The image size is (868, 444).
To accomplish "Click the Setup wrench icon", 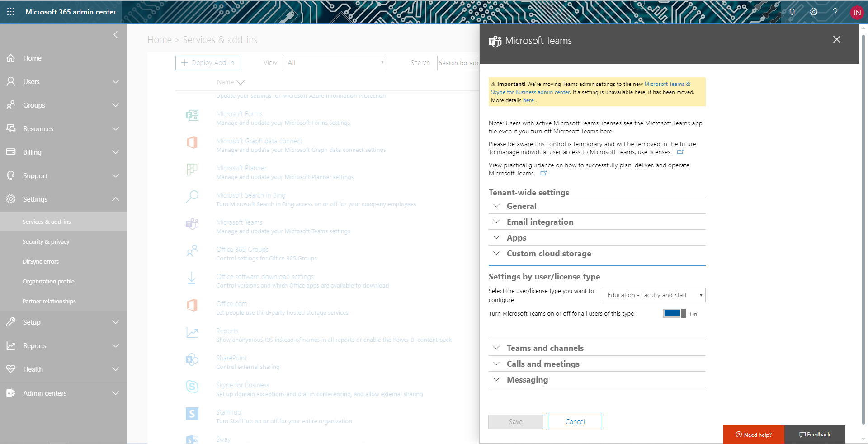I will tap(11, 322).
